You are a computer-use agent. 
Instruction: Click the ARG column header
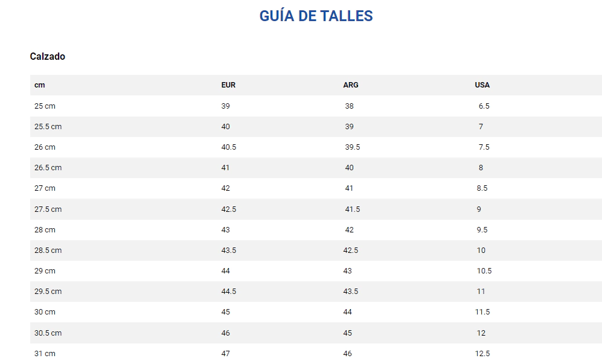[351, 85]
